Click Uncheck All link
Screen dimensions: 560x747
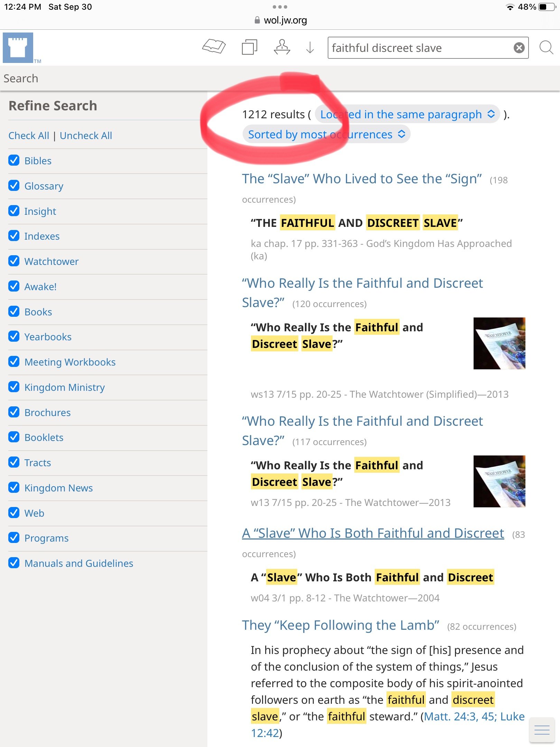tap(86, 136)
